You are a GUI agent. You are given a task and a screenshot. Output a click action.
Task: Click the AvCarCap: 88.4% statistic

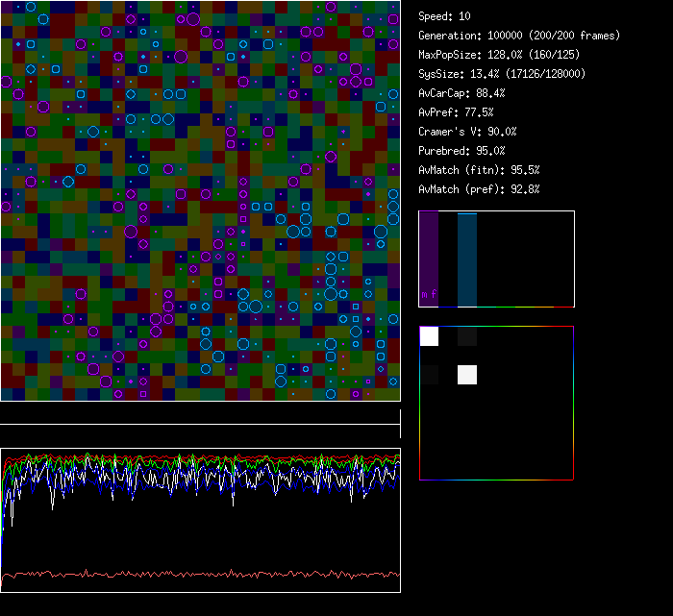(x=461, y=93)
